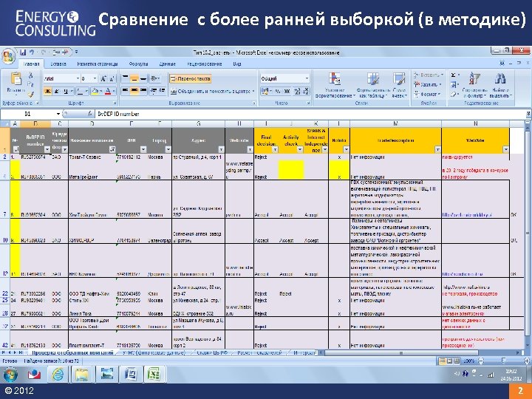Image resolution: width=532 pixels, height=399 pixels.
Task: Open the 'Рецензирование' ribbon tab
Action: 205,64
